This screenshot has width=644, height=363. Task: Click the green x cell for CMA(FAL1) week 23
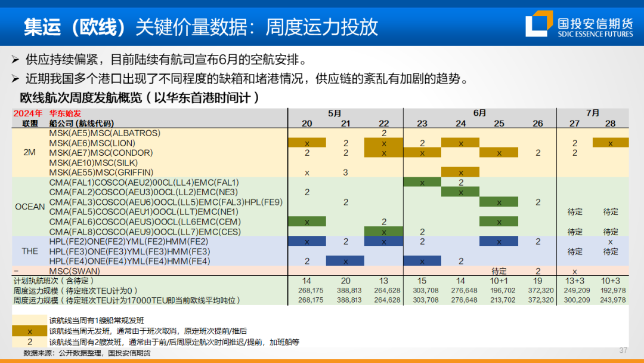422,183
